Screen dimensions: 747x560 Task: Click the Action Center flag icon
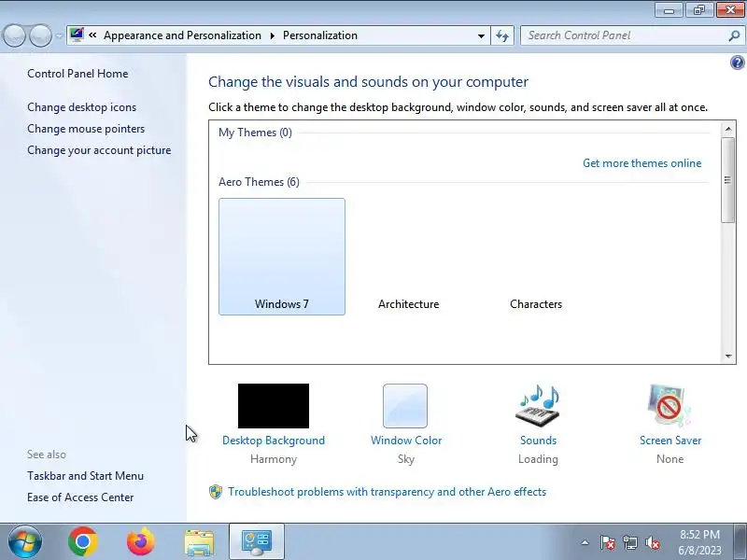click(608, 542)
